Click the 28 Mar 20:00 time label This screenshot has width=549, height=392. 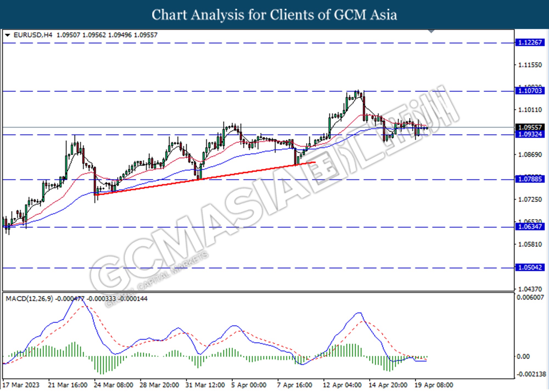tap(159, 385)
